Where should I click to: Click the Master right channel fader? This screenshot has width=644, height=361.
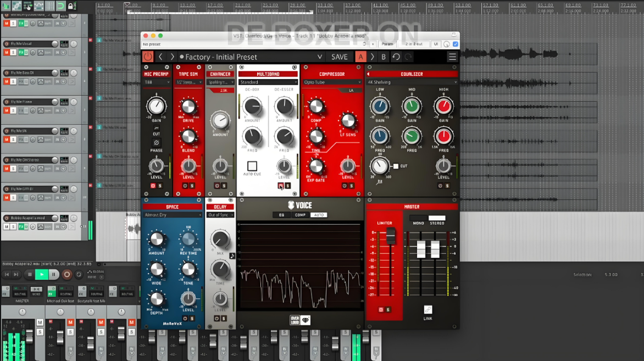point(435,249)
